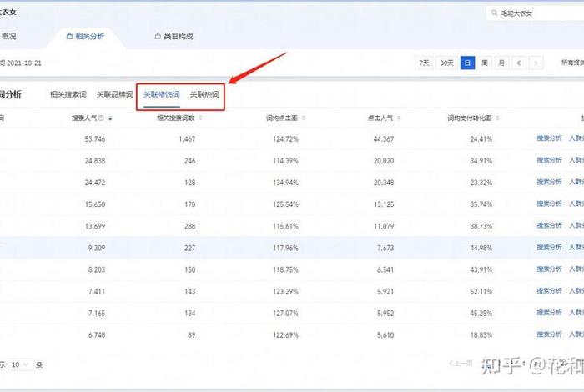Click the 相关分析 tab bag icon
Viewport: 584px width, 392px height.
69,37
